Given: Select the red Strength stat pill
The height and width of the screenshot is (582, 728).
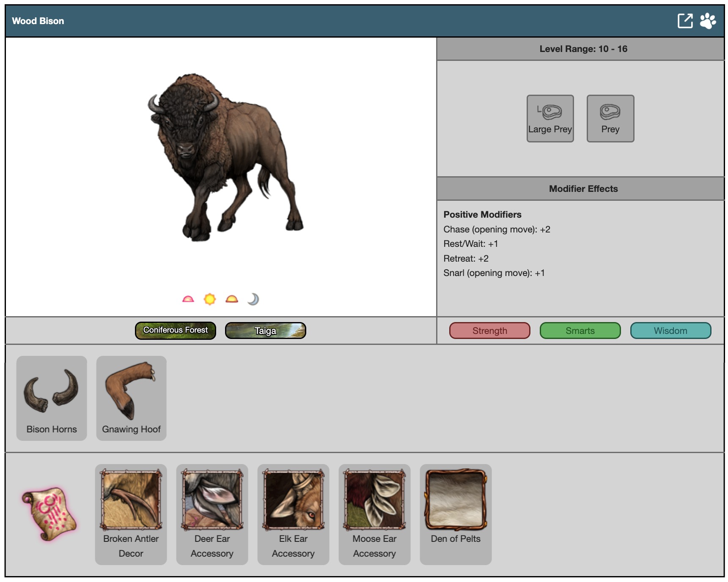Looking at the screenshot, I should pos(489,331).
